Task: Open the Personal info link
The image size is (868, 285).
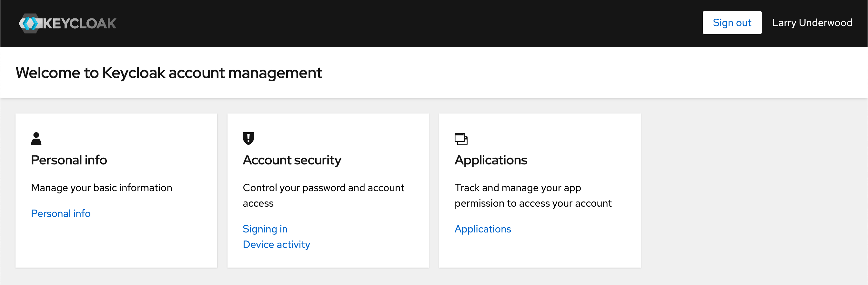Action: point(61,213)
